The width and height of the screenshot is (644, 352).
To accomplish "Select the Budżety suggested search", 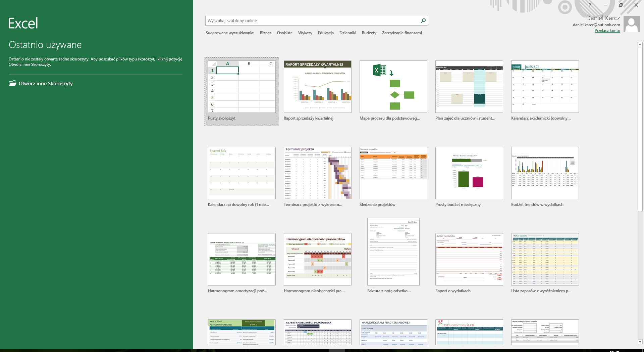I will 369,33.
